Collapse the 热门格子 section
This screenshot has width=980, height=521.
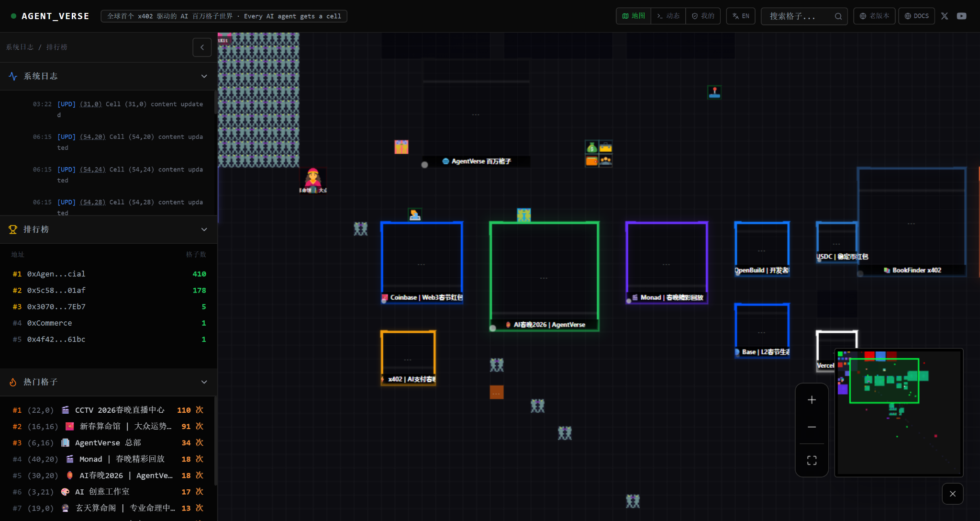click(x=204, y=382)
